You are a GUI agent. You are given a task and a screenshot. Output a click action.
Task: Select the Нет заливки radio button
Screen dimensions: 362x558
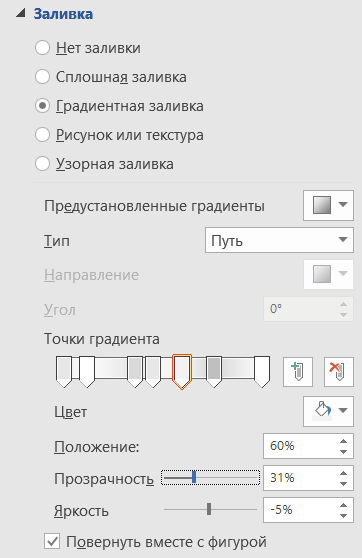coord(42,48)
